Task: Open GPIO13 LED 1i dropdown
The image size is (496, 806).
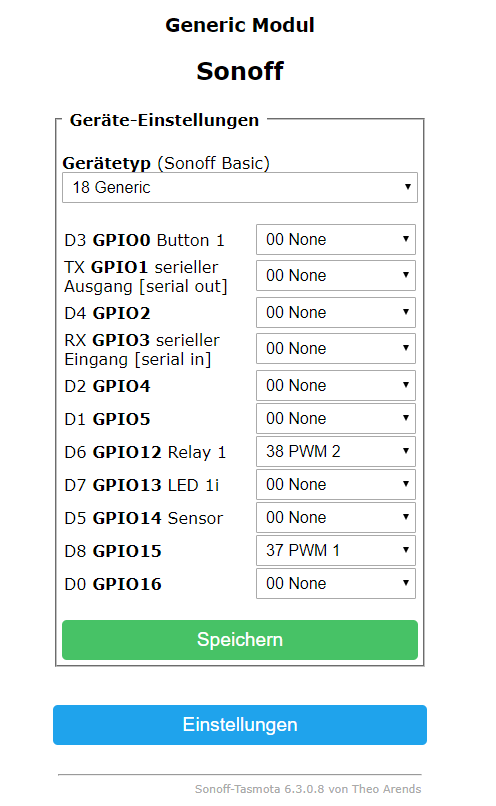Action: click(x=336, y=484)
